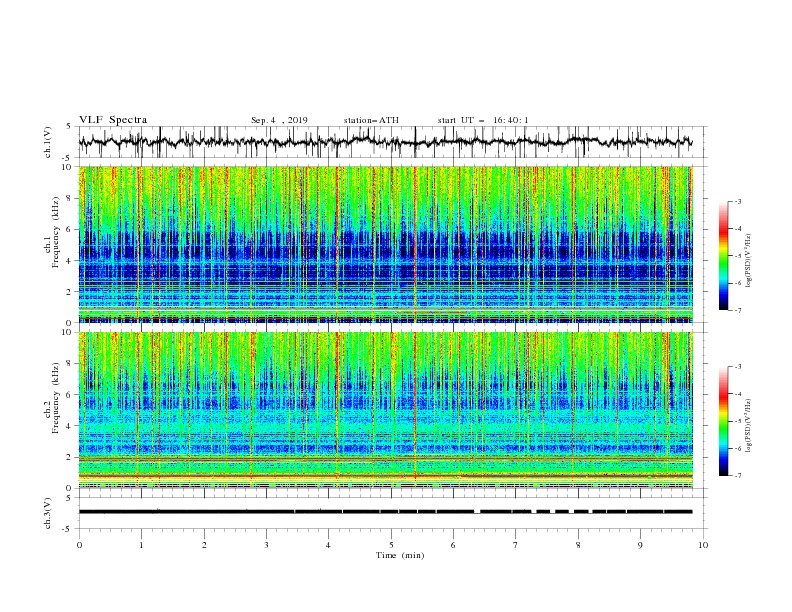Click the last time axis tick label "10"
792x612 pixels.
click(x=703, y=545)
